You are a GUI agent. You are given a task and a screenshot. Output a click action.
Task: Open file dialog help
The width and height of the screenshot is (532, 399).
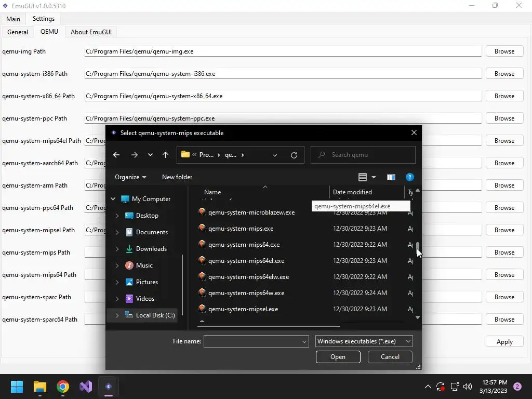click(409, 177)
